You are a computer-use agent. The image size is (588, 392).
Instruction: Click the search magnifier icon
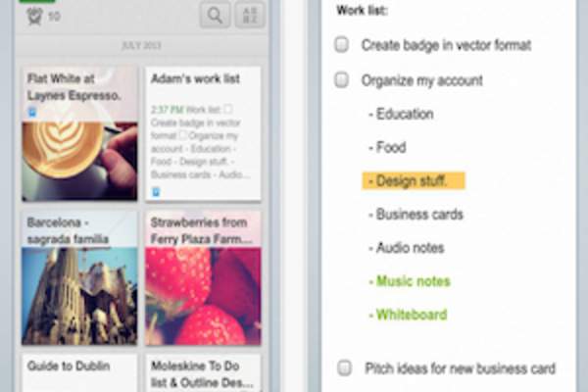click(215, 15)
